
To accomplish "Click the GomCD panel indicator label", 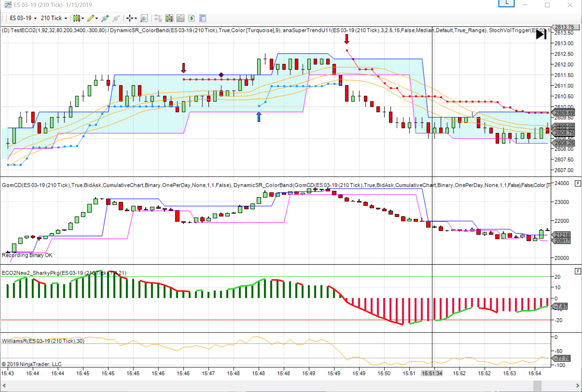I will click(x=116, y=185).
